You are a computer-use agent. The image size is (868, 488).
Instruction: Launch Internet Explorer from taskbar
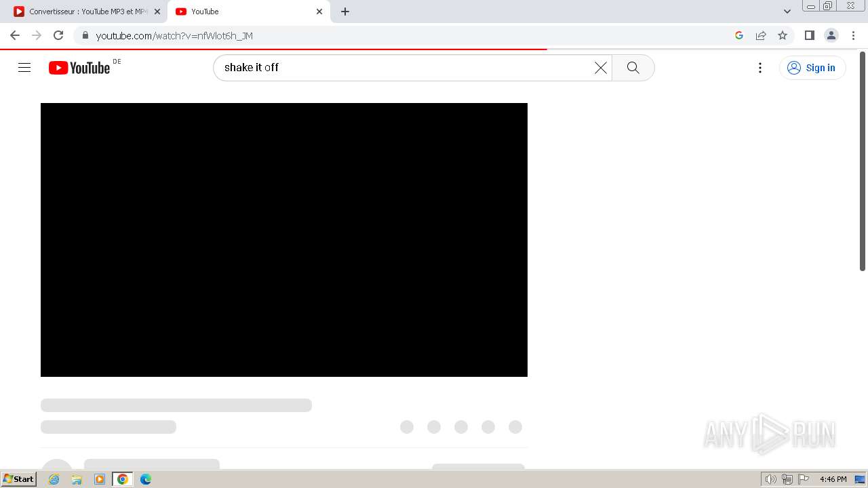tap(54, 479)
